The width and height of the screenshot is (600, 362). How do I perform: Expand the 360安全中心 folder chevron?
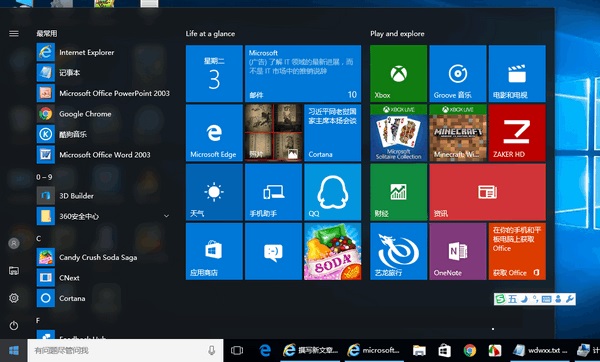coord(166,216)
